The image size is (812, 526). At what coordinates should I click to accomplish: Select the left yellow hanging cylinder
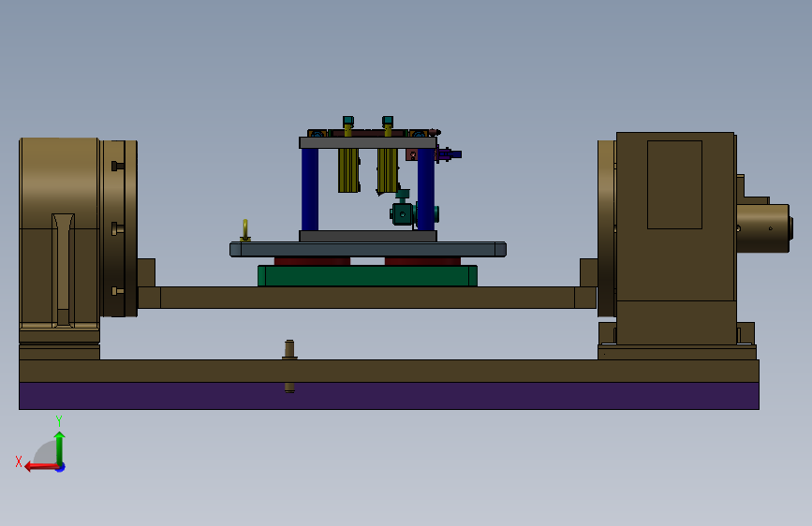[x=348, y=170]
